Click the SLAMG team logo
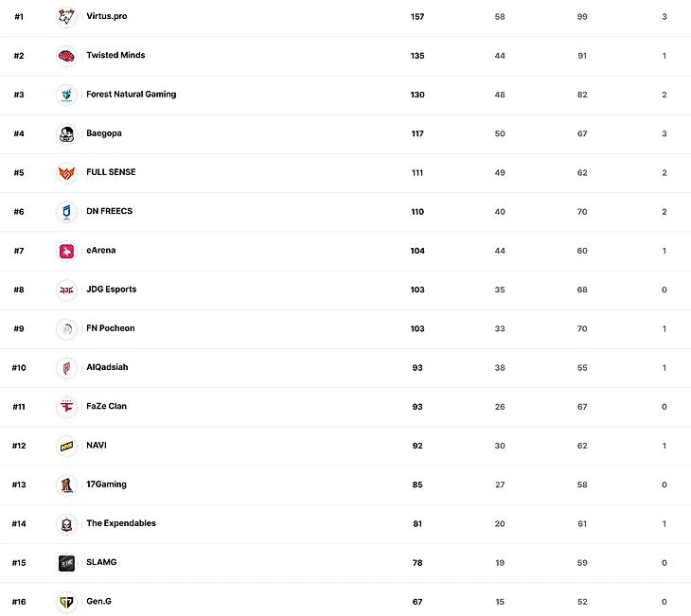Image resolution: width=691 pixels, height=616 pixels. (x=66, y=563)
